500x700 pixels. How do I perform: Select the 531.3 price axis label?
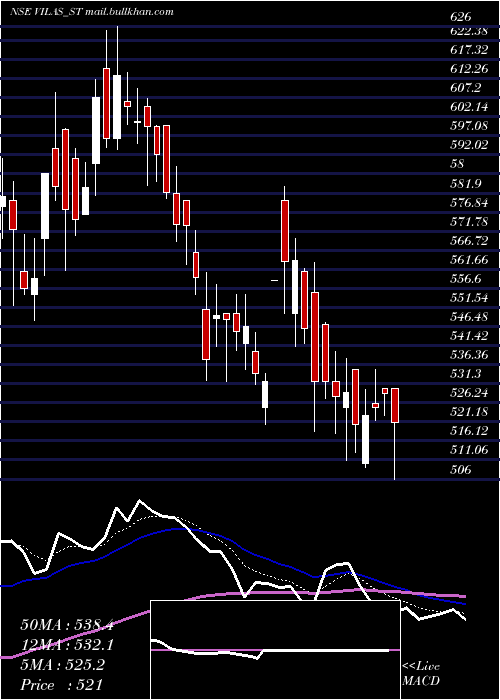coord(465,373)
